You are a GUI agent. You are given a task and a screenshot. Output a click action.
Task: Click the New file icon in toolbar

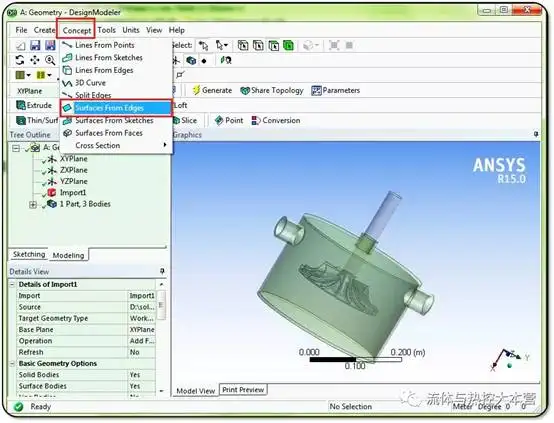(21, 46)
